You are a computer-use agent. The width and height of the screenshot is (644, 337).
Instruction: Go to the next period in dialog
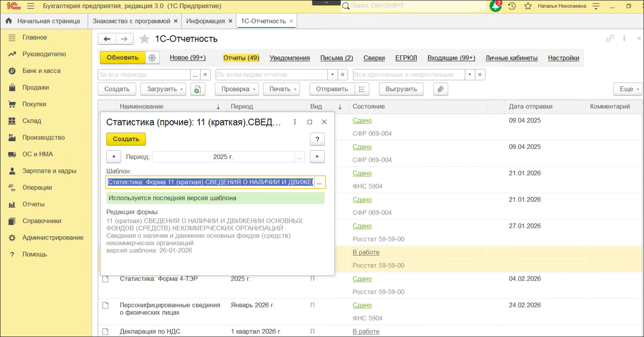coord(317,157)
